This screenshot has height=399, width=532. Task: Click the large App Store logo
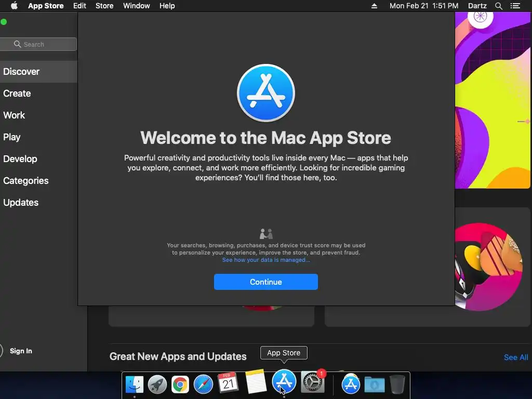266,93
